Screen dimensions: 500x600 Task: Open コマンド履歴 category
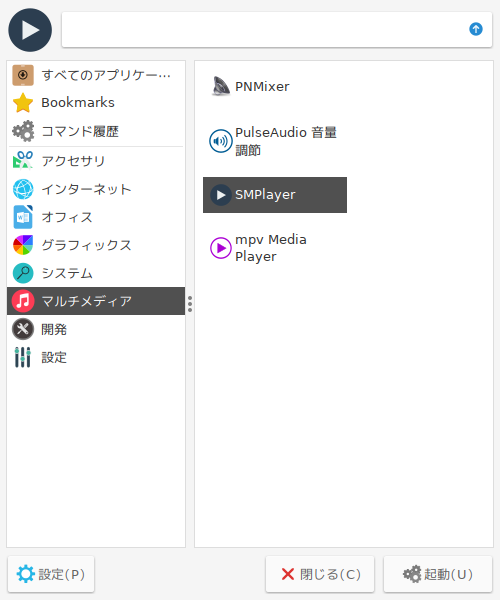click(96, 131)
